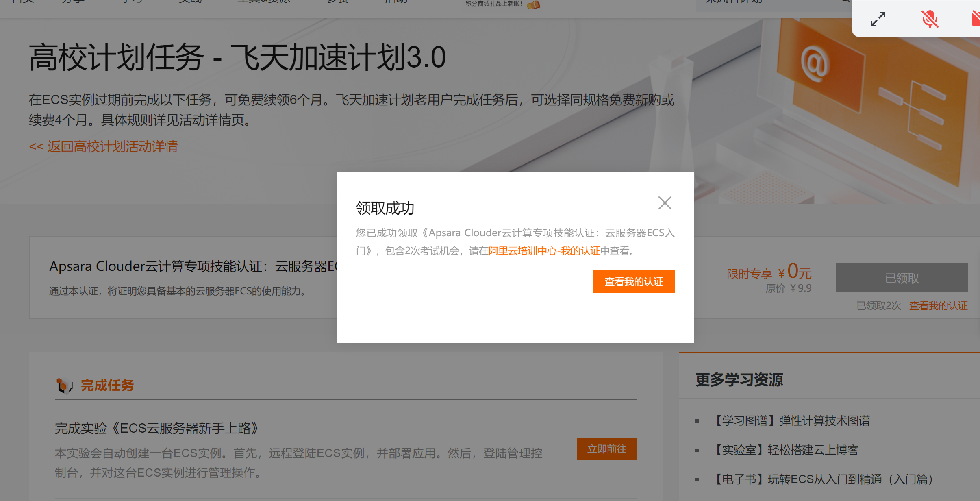Select the 完成任务 section heading
Screen dimensions: 980x501
click(x=107, y=385)
